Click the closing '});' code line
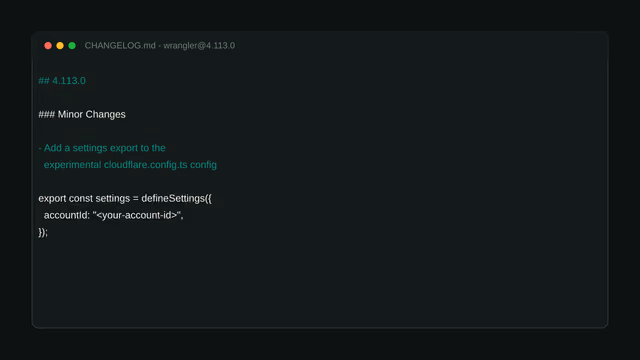Viewport: 640px width, 360px height. click(x=43, y=232)
